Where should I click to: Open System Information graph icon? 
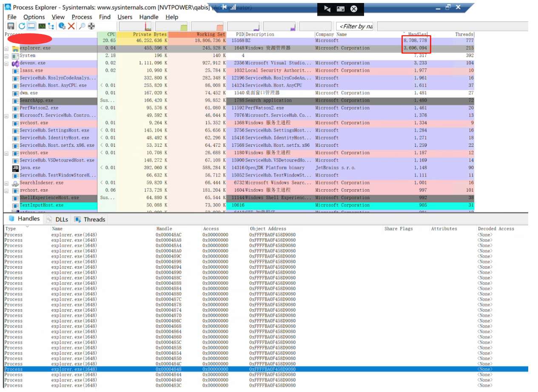pos(42,26)
